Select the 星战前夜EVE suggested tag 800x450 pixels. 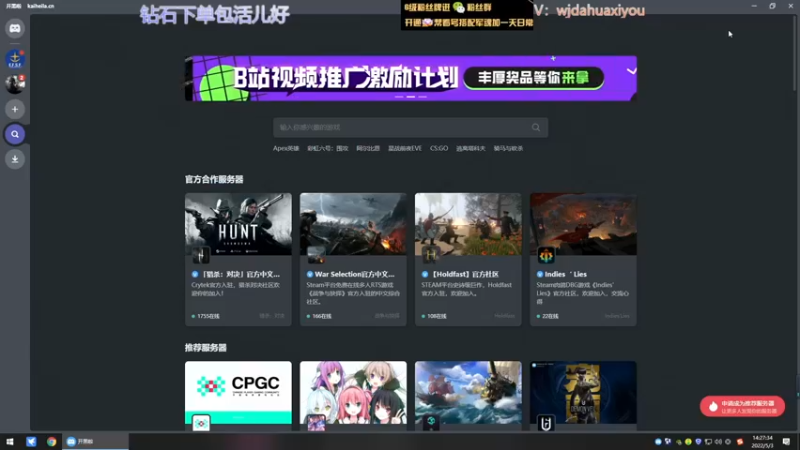(405, 148)
